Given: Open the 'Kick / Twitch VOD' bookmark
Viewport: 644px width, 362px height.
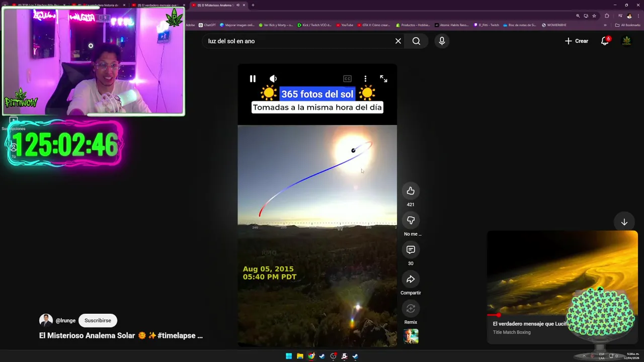Looking at the screenshot, I should pyautogui.click(x=314, y=25).
